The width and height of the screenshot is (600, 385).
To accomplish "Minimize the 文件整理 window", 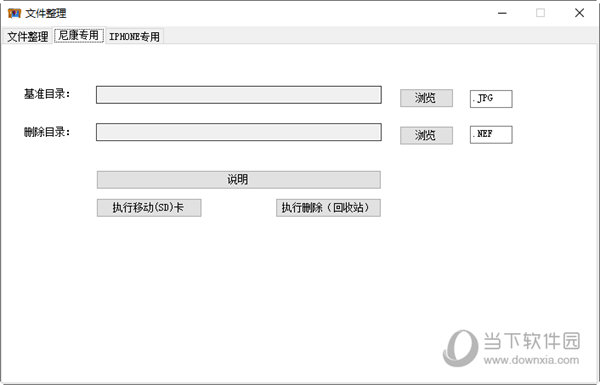I will click(x=502, y=13).
